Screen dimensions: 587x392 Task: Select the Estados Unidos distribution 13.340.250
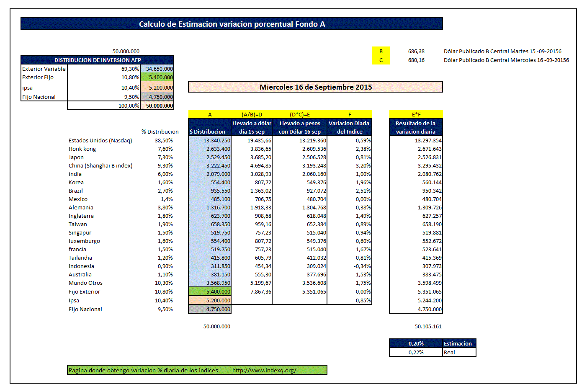click(x=216, y=141)
